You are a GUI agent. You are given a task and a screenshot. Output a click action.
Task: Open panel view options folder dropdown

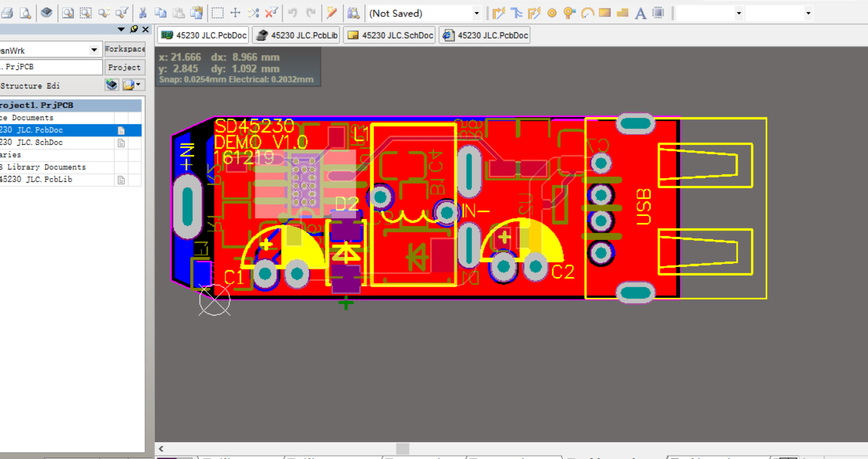133,85
